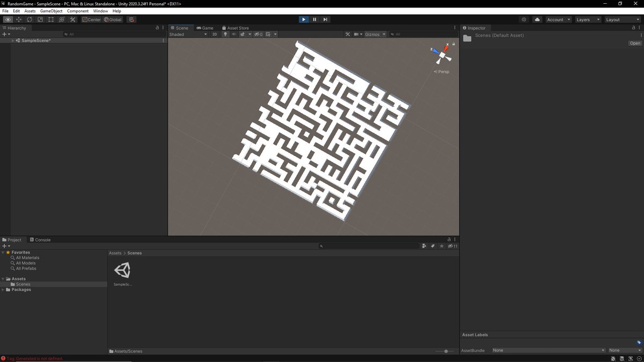This screenshot has width=644, height=362.
Task: Open the Edit menu
Action: (x=17, y=11)
